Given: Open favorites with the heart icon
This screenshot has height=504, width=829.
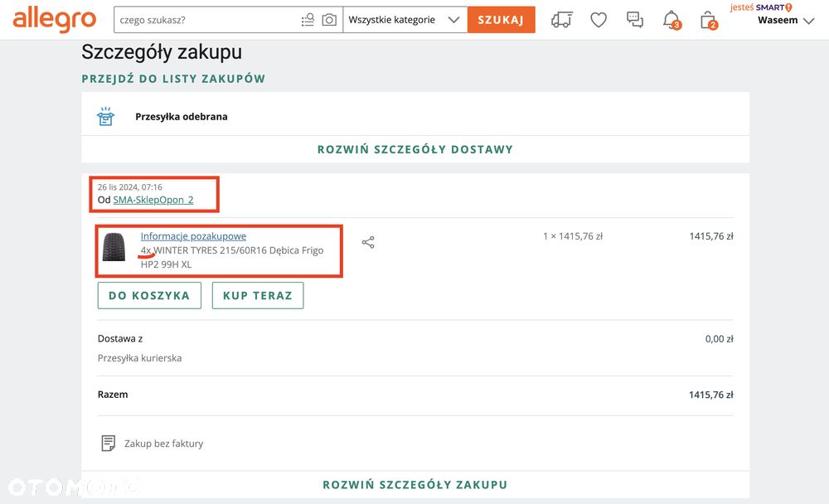Looking at the screenshot, I should [x=599, y=20].
